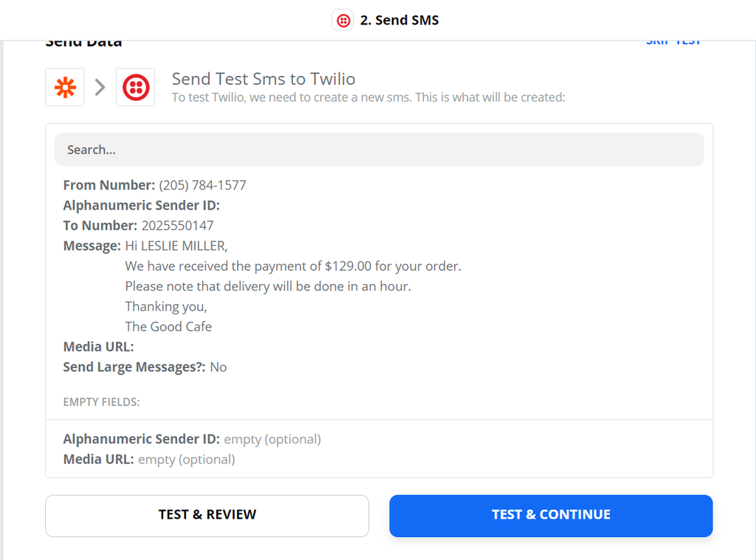Click the Twilio icon in the step header
The image size is (756, 560).
tap(343, 21)
